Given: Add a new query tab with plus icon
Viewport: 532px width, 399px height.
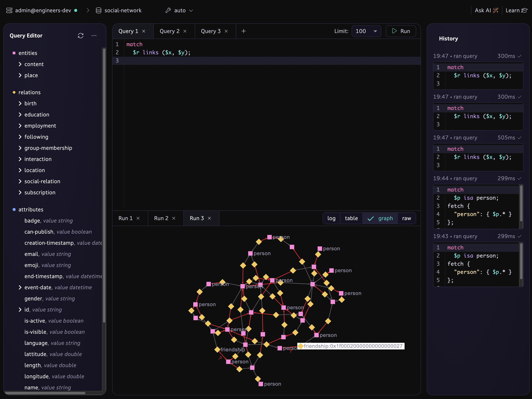Looking at the screenshot, I should pyautogui.click(x=243, y=31).
